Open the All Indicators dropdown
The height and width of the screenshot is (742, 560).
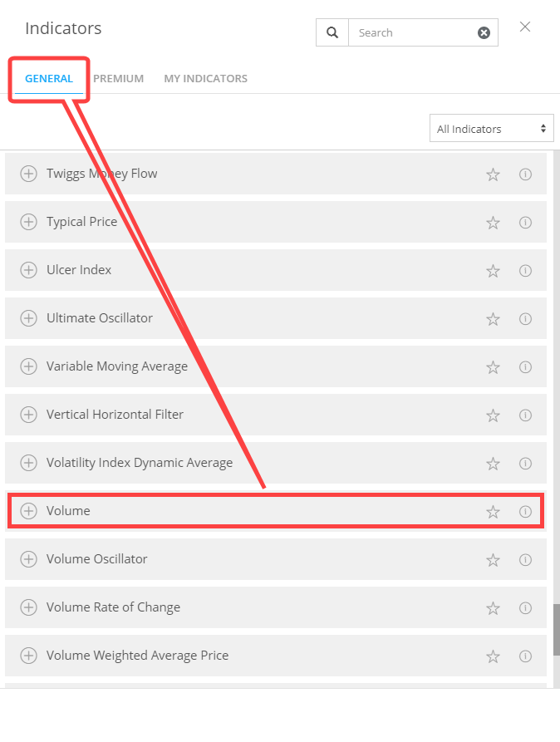coord(491,128)
